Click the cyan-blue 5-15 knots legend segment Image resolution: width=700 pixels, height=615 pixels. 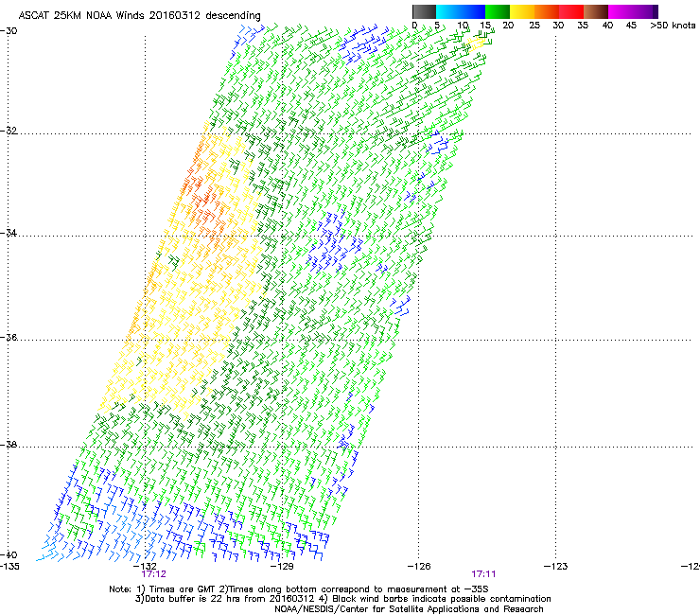461,11
